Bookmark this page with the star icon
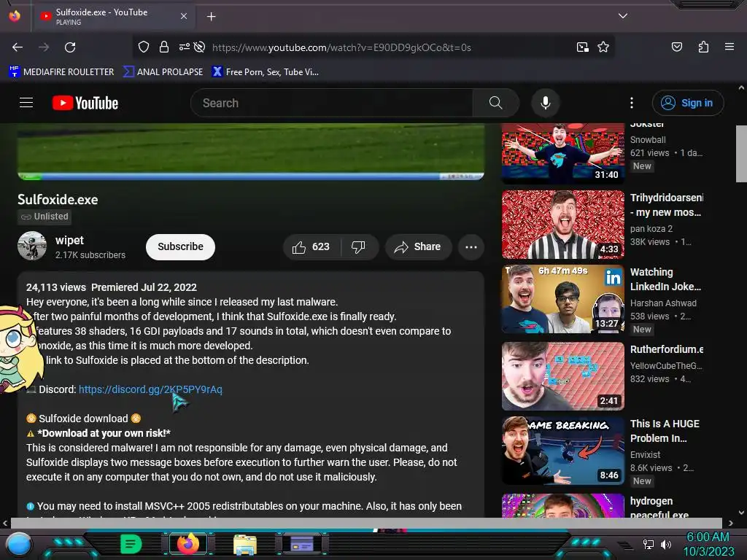 tap(603, 47)
